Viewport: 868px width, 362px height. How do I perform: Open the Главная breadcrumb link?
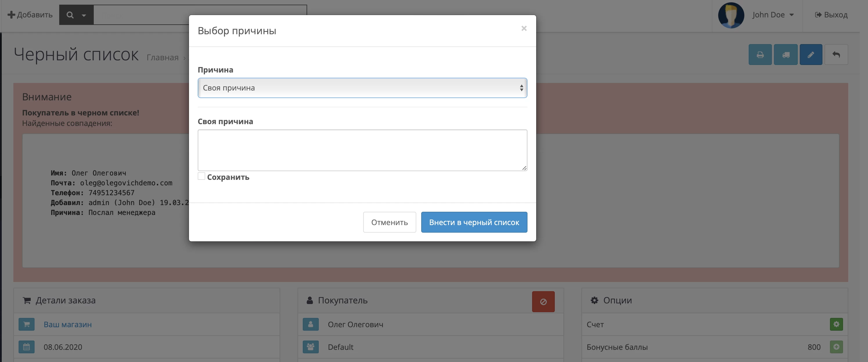point(162,58)
